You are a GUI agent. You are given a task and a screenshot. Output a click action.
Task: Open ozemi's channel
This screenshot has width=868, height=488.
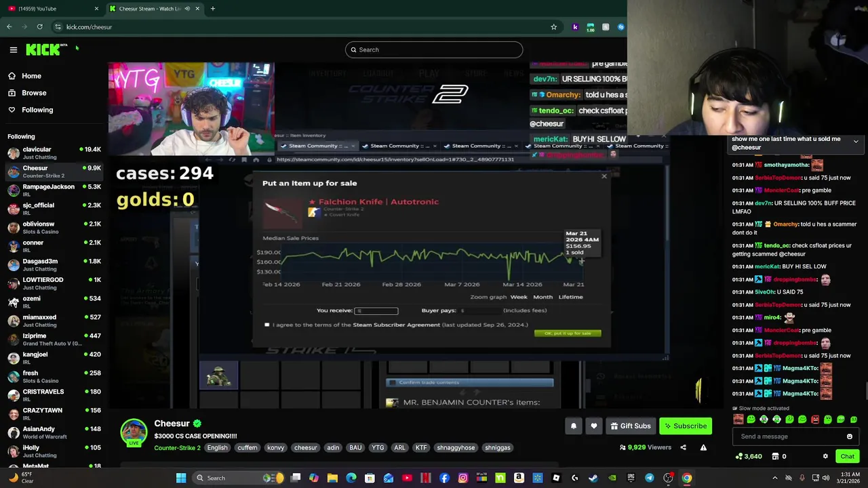click(54, 302)
